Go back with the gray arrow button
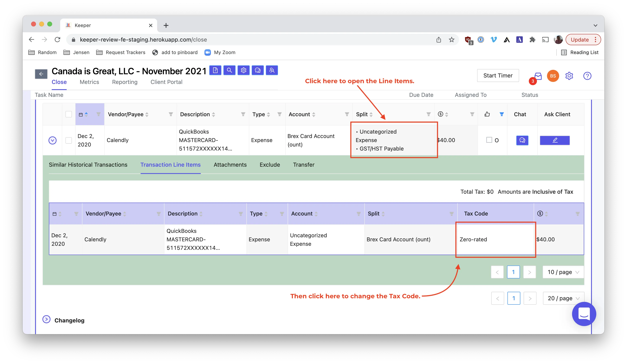The image size is (627, 364). (x=41, y=74)
